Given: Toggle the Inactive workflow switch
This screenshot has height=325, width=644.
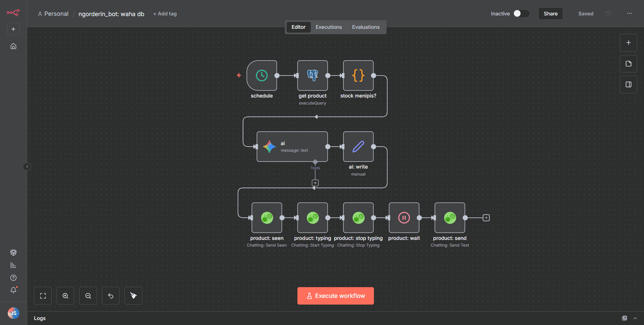Looking at the screenshot, I should click(x=521, y=13).
